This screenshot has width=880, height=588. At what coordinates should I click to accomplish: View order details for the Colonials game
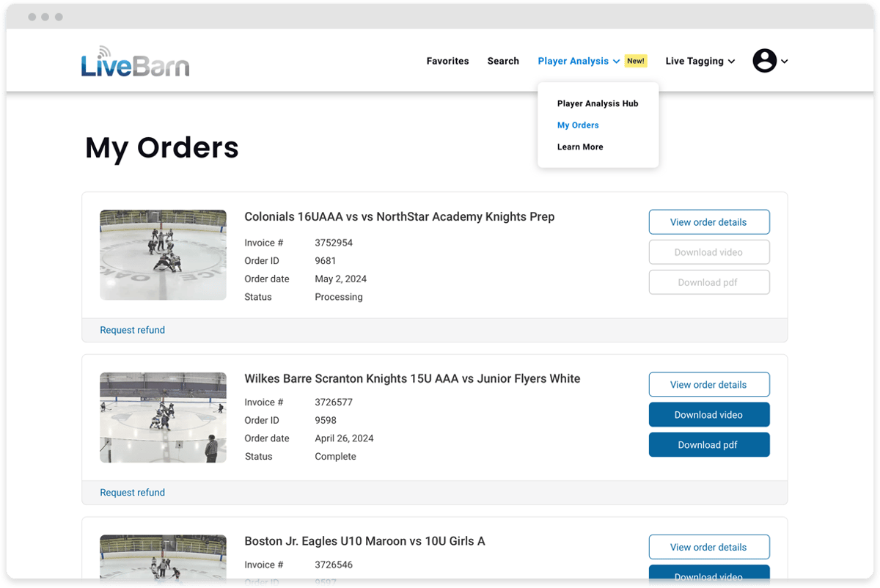708,221
